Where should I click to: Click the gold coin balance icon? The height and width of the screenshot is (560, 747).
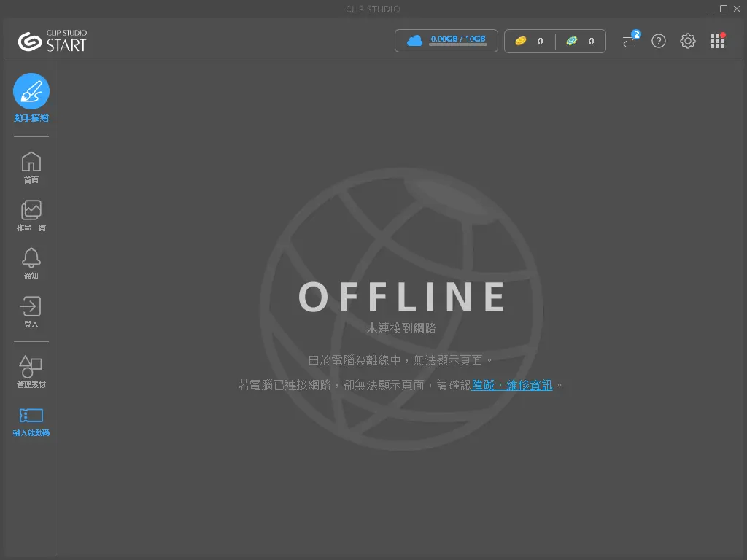(521, 41)
